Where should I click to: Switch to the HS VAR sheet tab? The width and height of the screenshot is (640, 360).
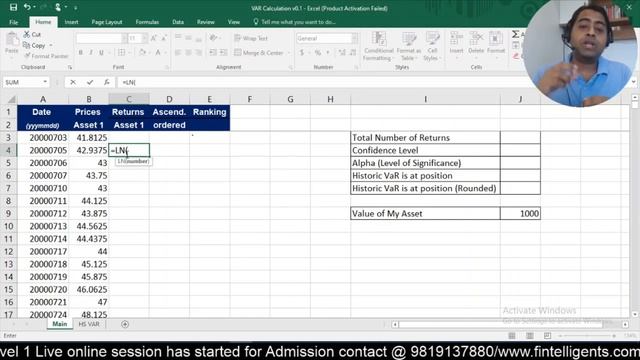(x=89, y=324)
